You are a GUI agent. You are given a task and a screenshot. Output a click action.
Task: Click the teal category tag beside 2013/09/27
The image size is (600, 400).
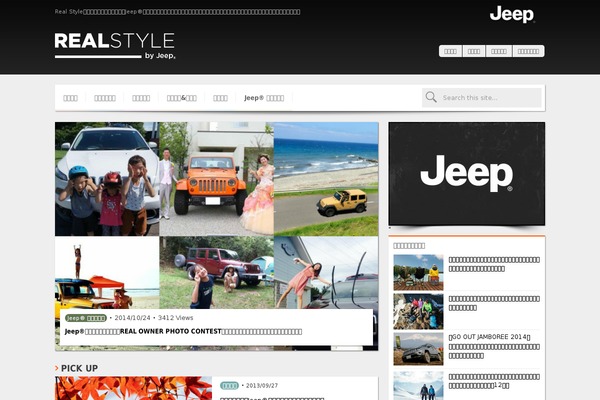point(229,385)
